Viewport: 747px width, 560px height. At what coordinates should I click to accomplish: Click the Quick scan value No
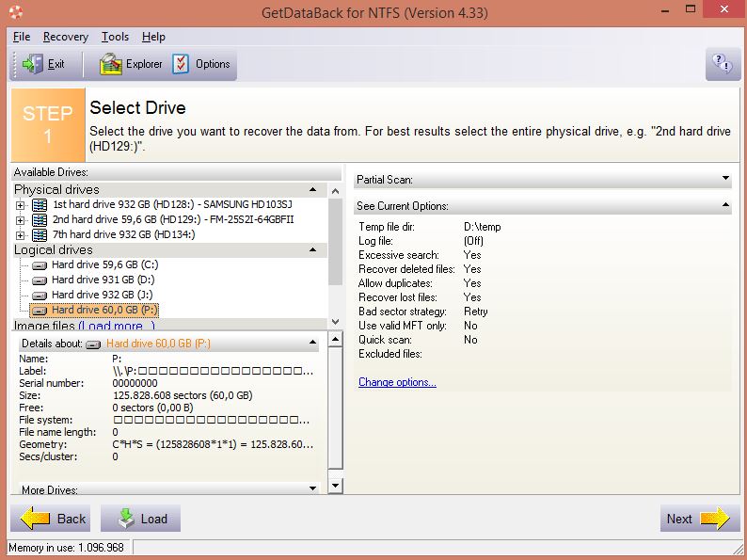pyautogui.click(x=470, y=340)
